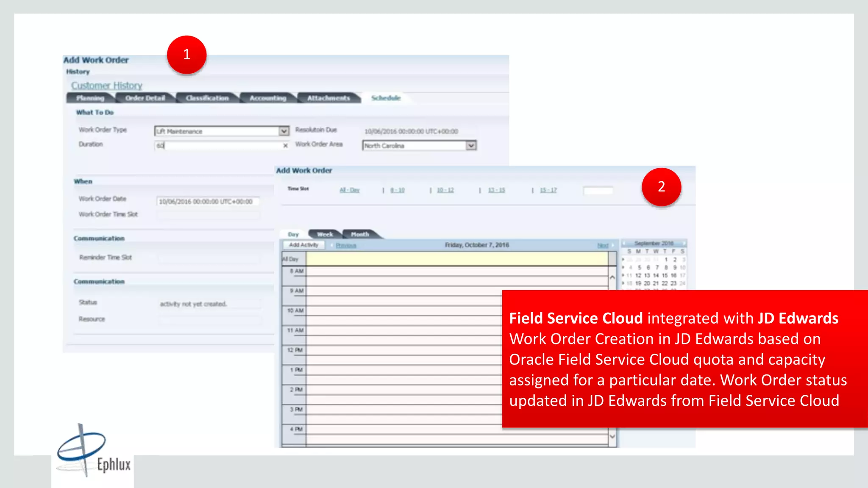Image resolution: width=868 pixels, height=488 pixels.
Task: Switch calendar to Day view tab
Action: point(293,234)
